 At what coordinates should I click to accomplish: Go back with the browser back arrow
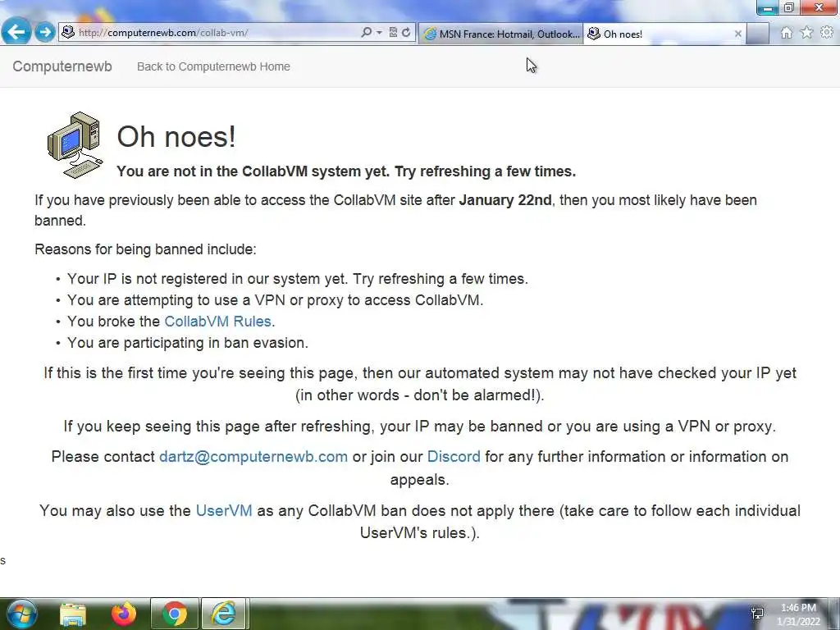[x=16, y=32]
